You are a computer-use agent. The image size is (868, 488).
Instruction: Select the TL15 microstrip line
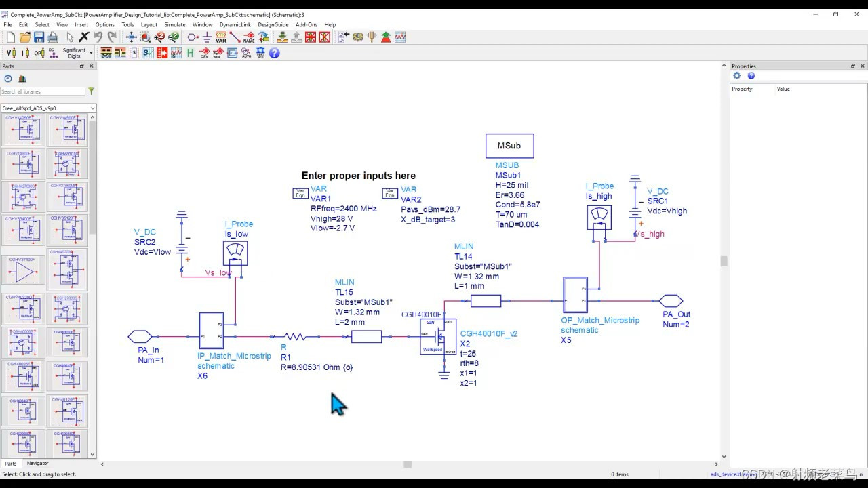tap(366, 336)
